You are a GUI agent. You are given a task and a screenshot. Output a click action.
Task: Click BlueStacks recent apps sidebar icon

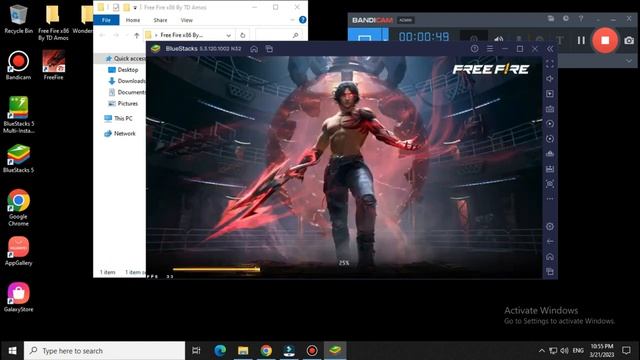point(550,272)
